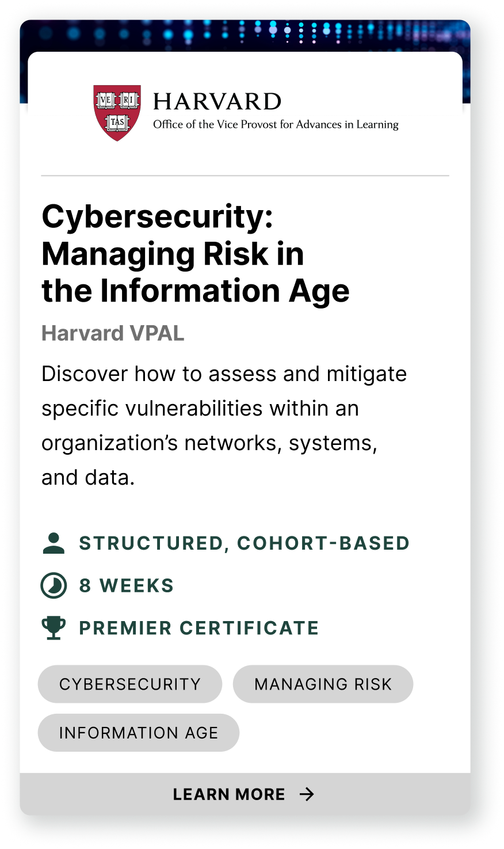Click the STRUCTURED, COHORT-BASED label
Image resolution: width=504 pixels, height=849 pixels.
244,543
